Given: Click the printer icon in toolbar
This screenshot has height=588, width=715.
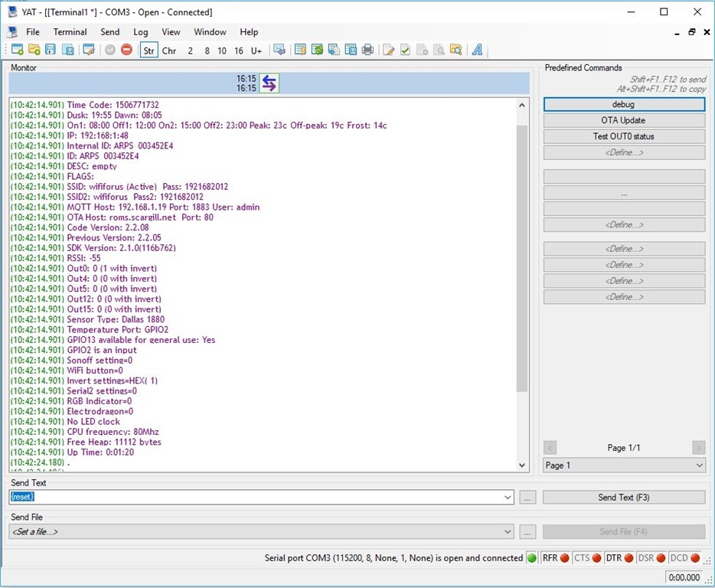Looking at the screenshot, I should click(x=367, y=50).
